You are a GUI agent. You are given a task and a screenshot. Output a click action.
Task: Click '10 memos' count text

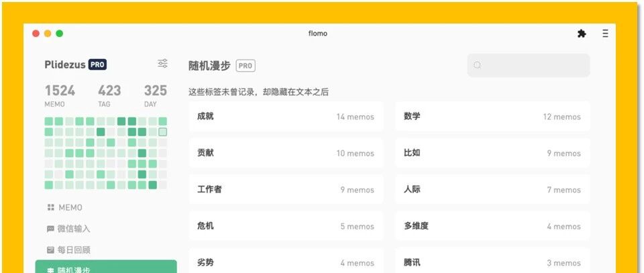pyautogui.click(x=356, y=153)
